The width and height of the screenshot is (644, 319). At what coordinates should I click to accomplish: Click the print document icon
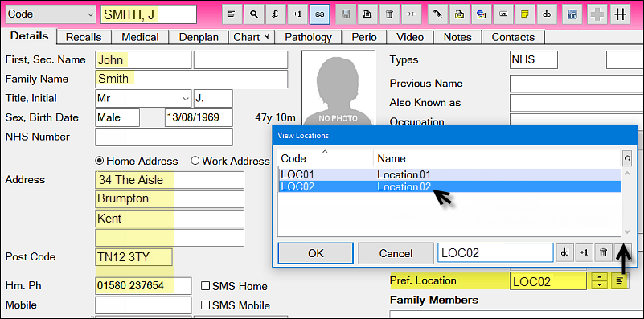point(367,14)
